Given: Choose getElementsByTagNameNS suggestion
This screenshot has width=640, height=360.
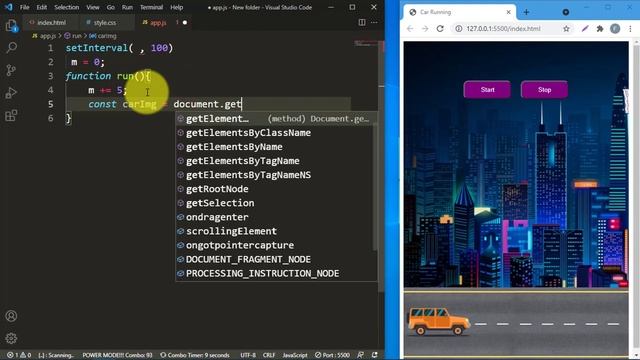Looking at the screenshot, I should [276, 175].
